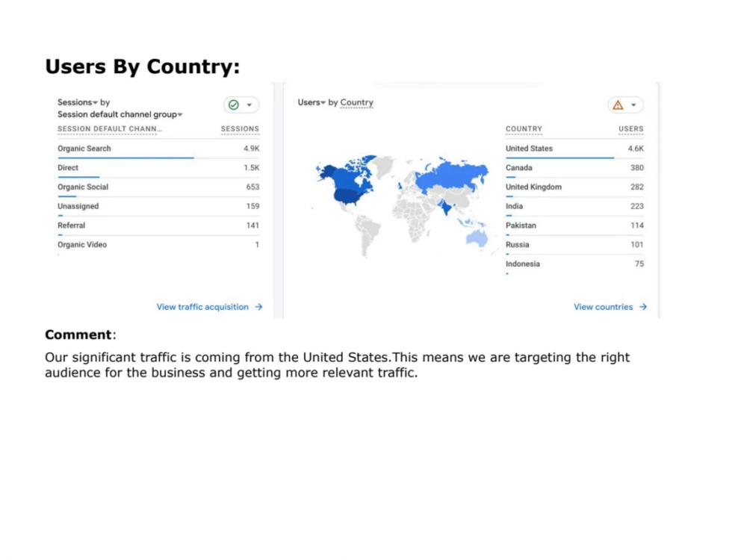Image resolution: width=747 pixels, height=560 pixels.
Task: Click the SESSIONS column header
Action: pos(240,129)
